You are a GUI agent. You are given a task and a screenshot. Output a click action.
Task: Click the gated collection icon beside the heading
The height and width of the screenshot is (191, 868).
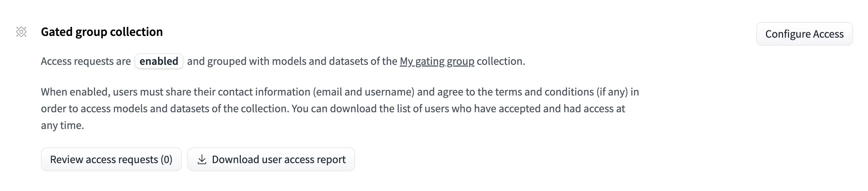pos(21,32)
